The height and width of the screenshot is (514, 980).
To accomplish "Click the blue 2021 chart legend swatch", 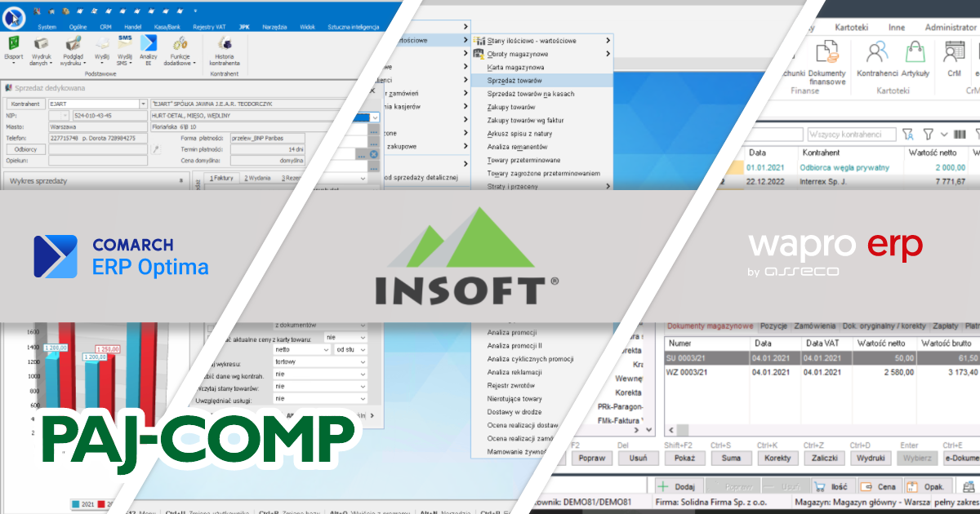I will [x=77, y=505].
